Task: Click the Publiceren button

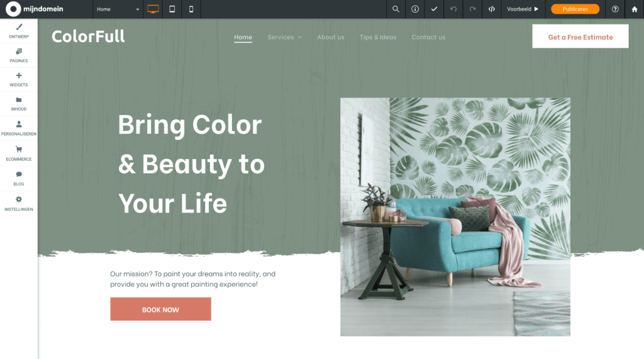Action: tap(575, 9)
